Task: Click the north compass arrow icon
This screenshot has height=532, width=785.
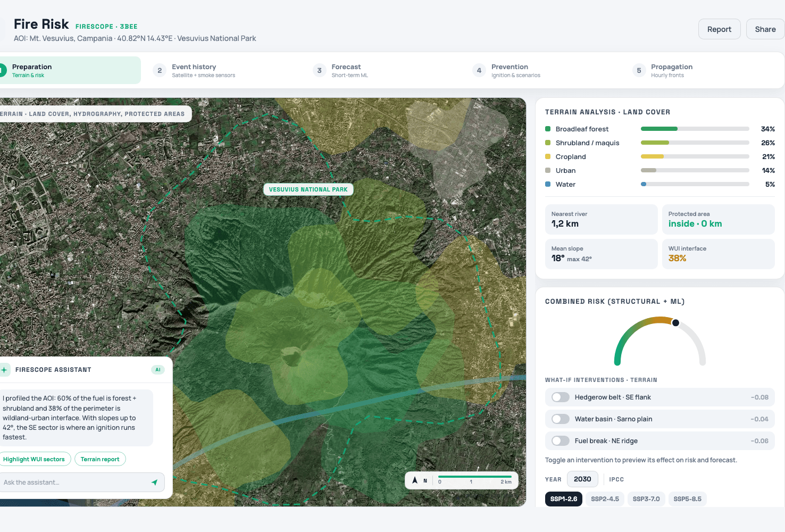Action: tap(415, 480)
